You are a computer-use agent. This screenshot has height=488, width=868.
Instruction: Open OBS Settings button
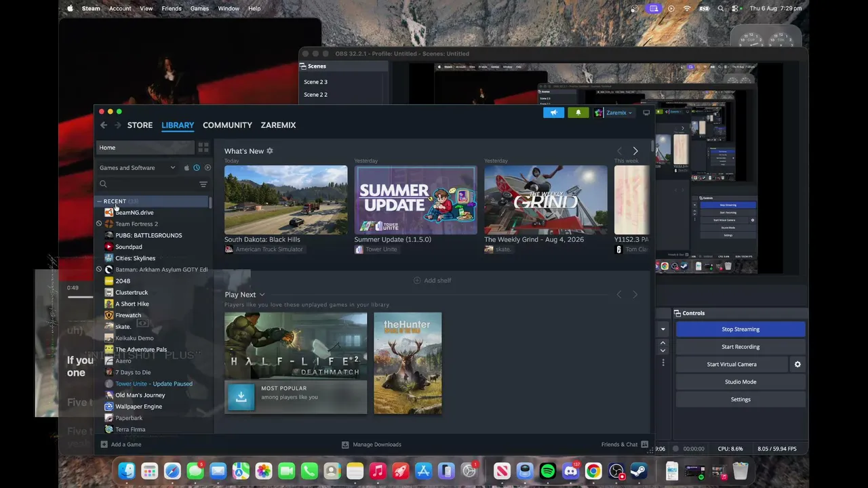(741, 400)
